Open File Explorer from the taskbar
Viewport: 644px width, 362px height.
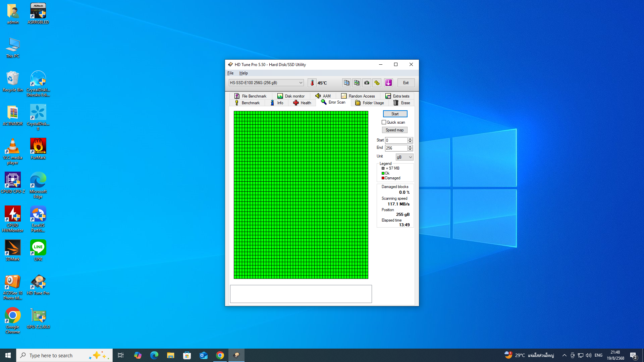pos(170,355)
